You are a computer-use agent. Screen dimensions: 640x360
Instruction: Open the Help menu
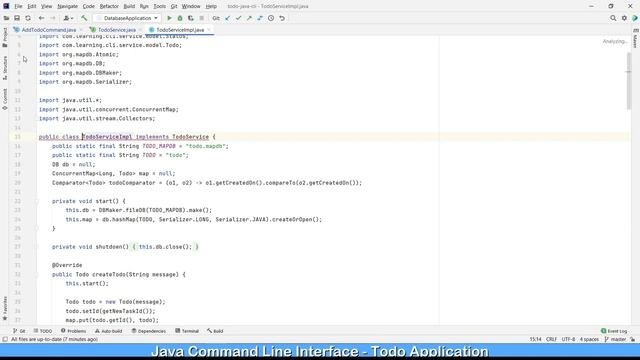coord(211,6)
